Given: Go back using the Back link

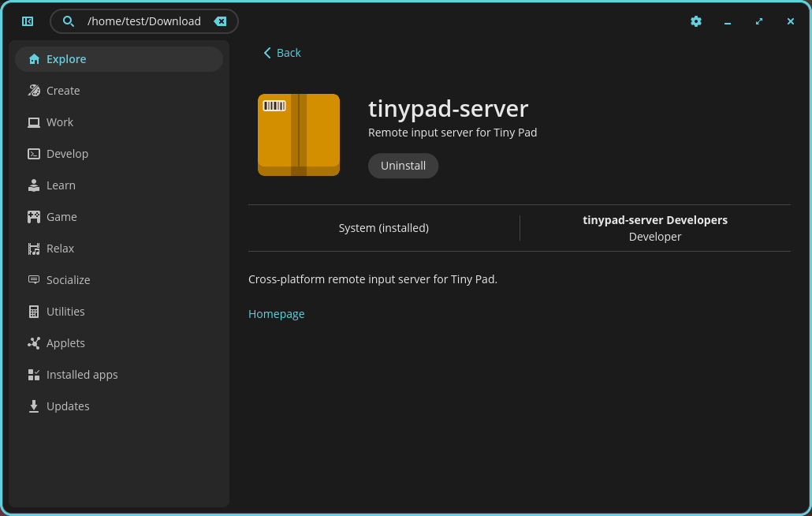Looking at the screenshot, I should point(282,53).
